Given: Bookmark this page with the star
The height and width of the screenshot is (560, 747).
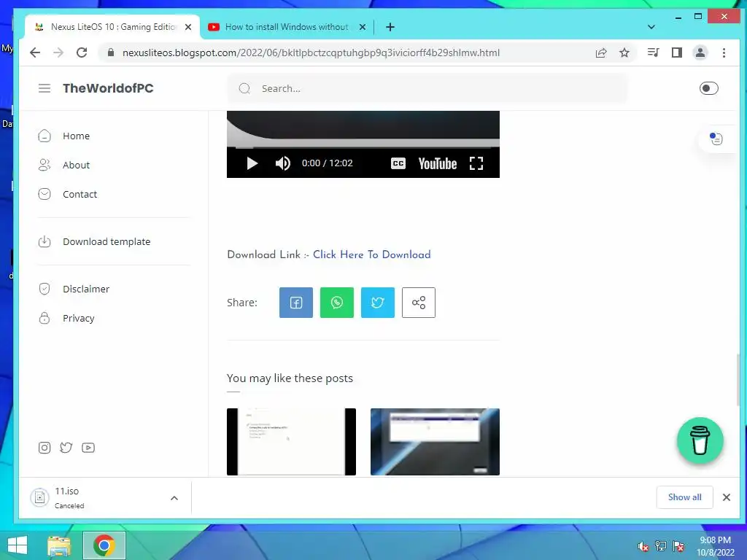Looking at the screenshot, I should 624,52.
